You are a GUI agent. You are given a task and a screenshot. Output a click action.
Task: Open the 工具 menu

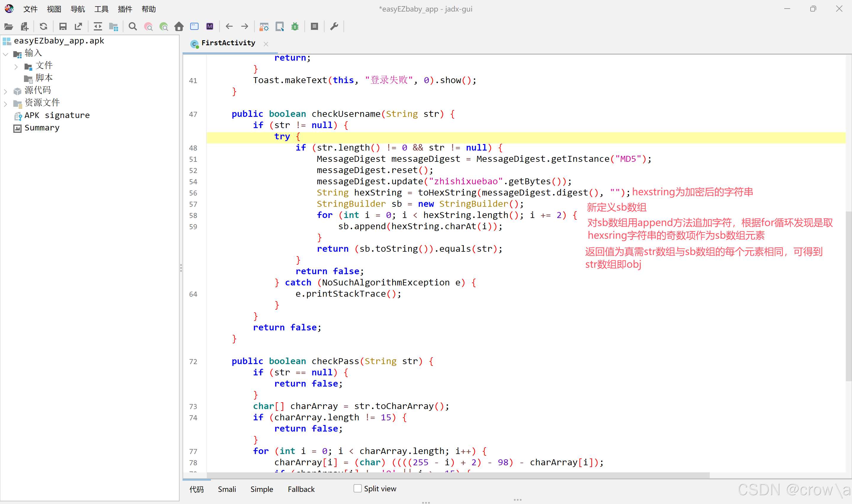[x=101, y=9]
